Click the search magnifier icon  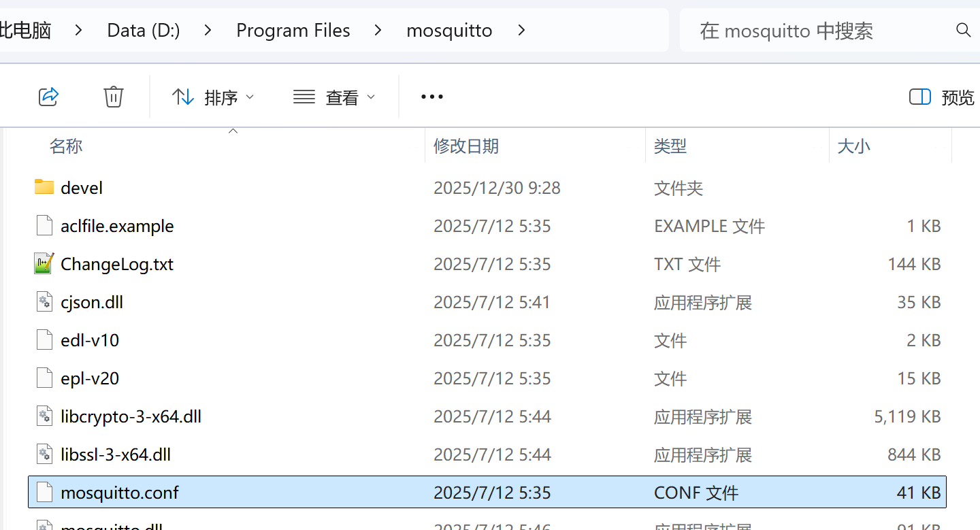pos(963,30)
